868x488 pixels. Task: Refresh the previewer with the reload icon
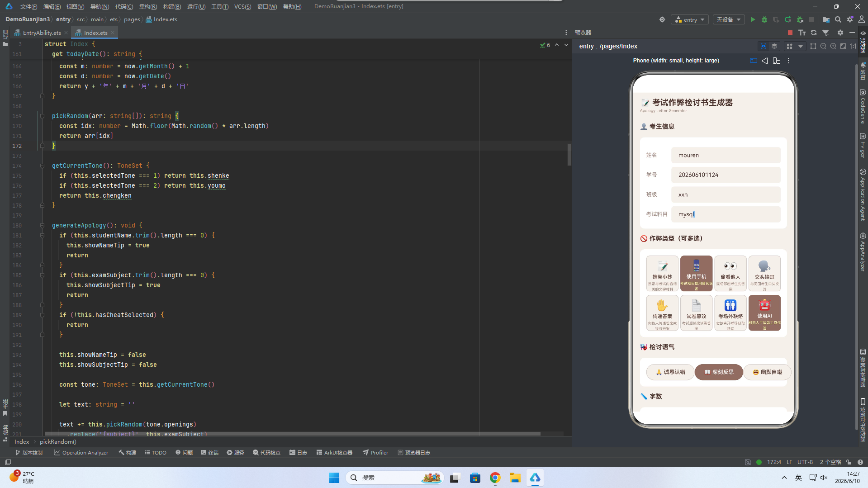click(814, 33)
